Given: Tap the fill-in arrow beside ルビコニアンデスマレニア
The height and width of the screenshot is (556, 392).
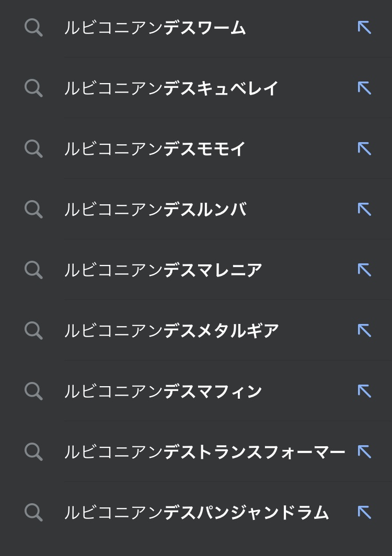Looking at the screenshot, I should point(364,270).
